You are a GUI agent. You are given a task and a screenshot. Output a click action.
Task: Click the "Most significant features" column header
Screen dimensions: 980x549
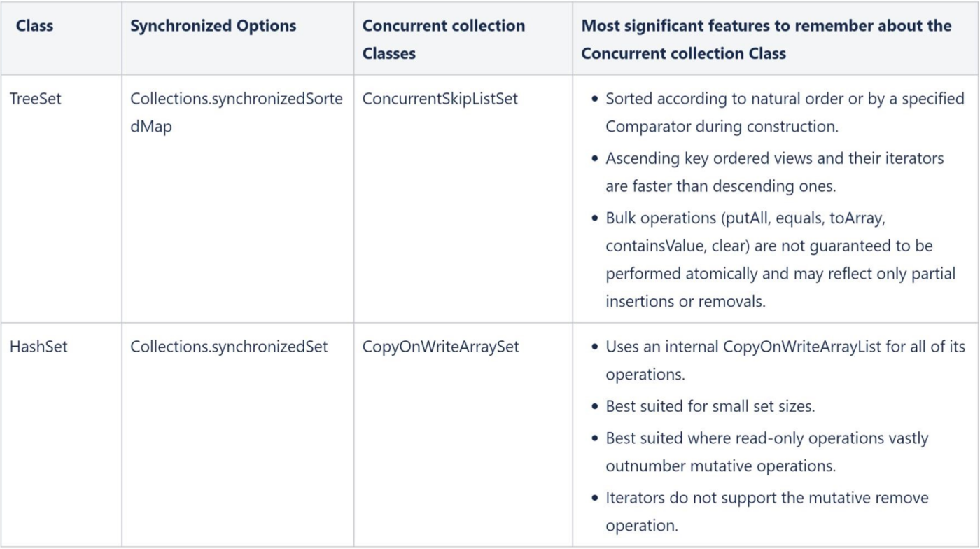pyautogui.click(x=766, y=39)
